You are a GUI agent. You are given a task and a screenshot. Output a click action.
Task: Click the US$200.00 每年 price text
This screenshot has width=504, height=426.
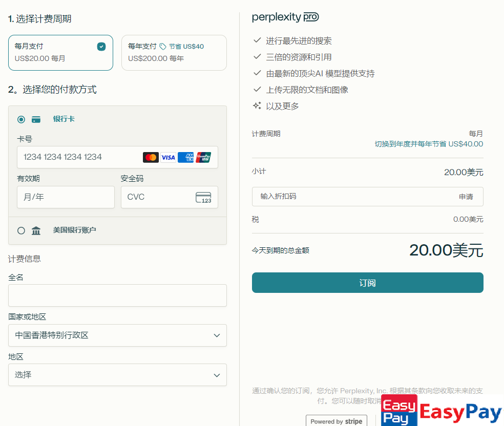pyautogui.click(x=156, y=58)
